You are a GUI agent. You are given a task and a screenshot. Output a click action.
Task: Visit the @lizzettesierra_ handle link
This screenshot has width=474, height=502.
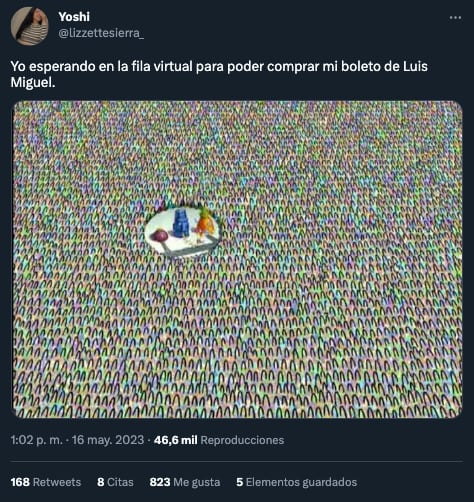pyautogui.click(x=101, y=33)
